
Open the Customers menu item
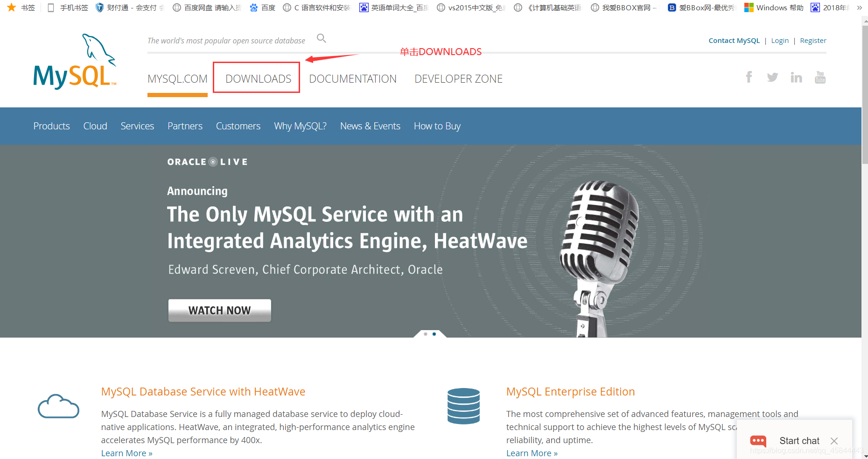click(x=238, y=126)
